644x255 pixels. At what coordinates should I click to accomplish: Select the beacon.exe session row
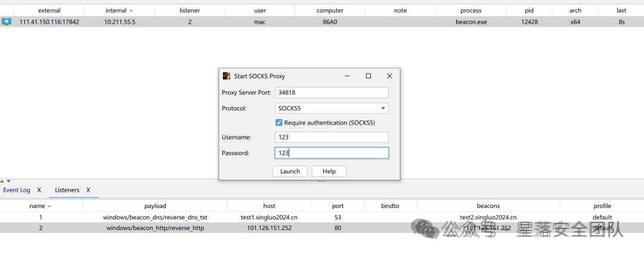coord(322,22)
